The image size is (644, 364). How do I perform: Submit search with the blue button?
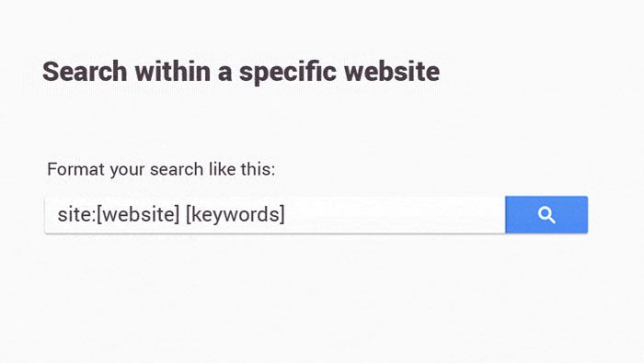(546, 214)
